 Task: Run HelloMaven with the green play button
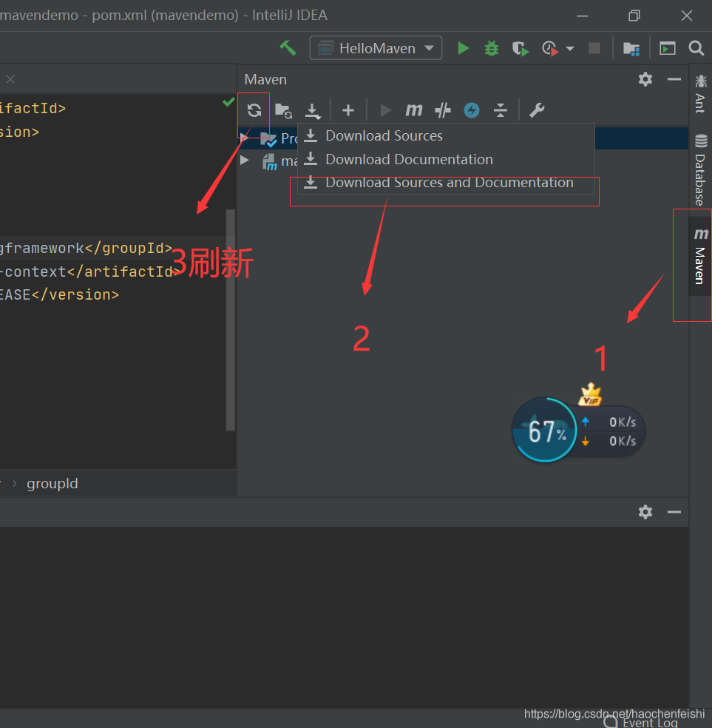(463, 48)
